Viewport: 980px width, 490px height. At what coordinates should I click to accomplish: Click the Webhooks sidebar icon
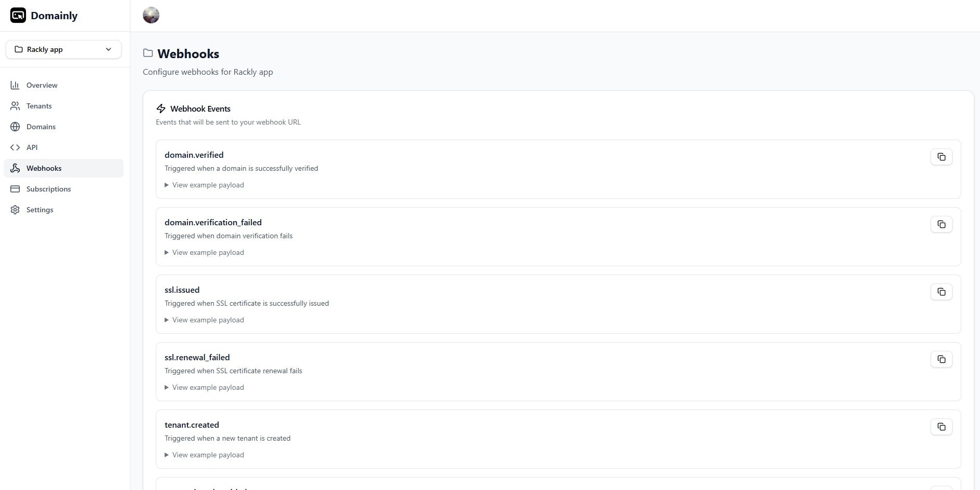click(x=15, y=168)
